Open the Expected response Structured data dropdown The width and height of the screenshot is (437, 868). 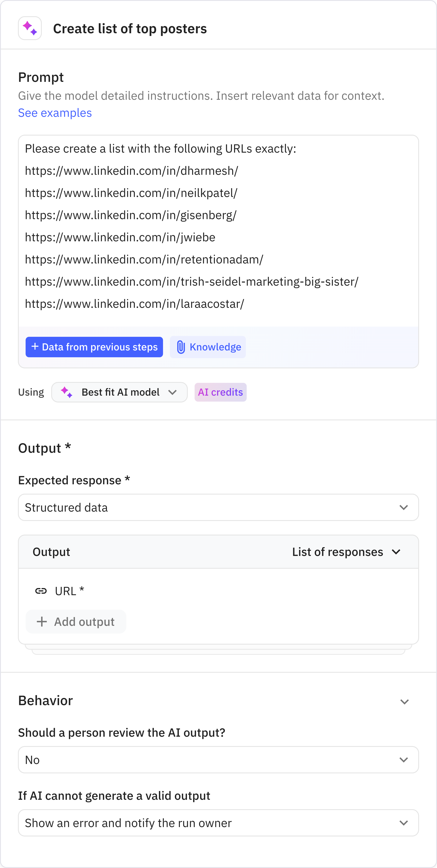[x=218, y=508]
